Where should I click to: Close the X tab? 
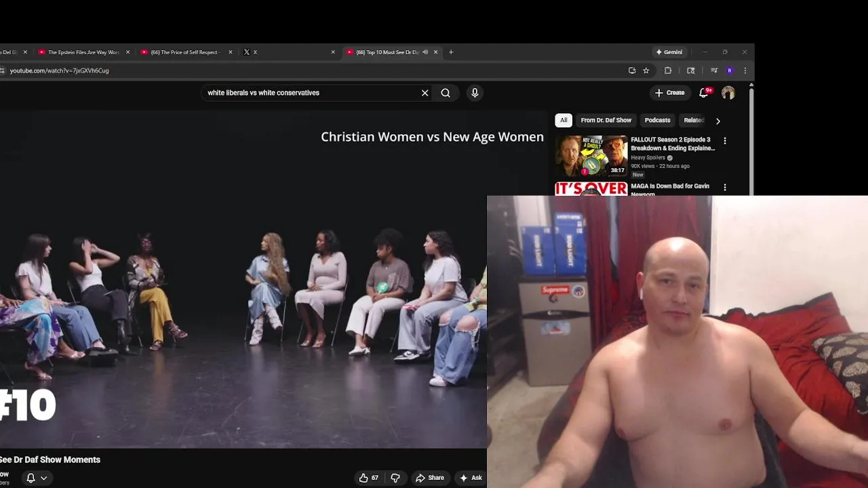pos(333,52)
